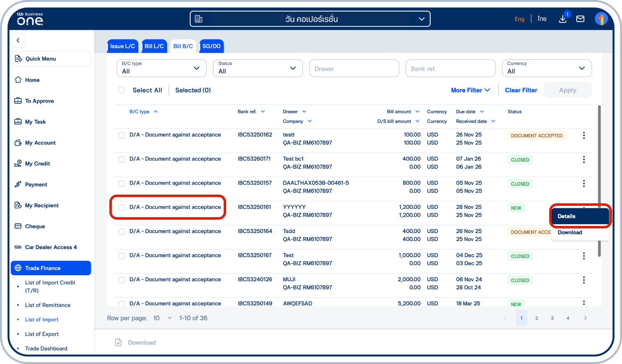
Task: Tick checkbox for the IBC53250161 row
Action: 121,208
